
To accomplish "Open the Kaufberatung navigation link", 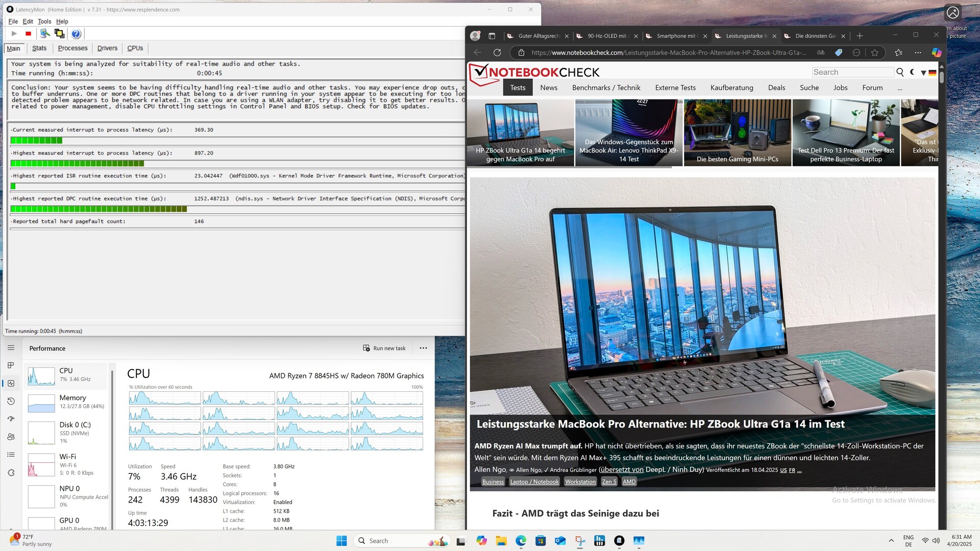I will pos(731,88).
